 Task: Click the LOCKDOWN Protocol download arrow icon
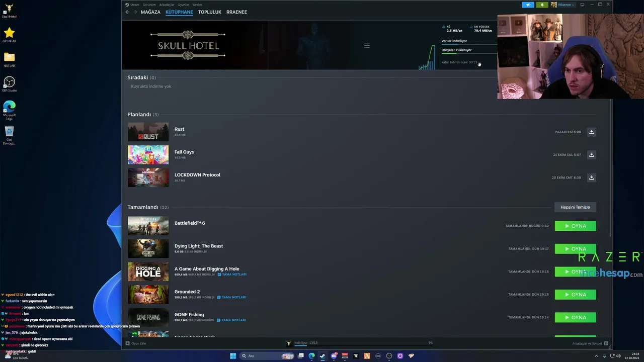[591, 177]
